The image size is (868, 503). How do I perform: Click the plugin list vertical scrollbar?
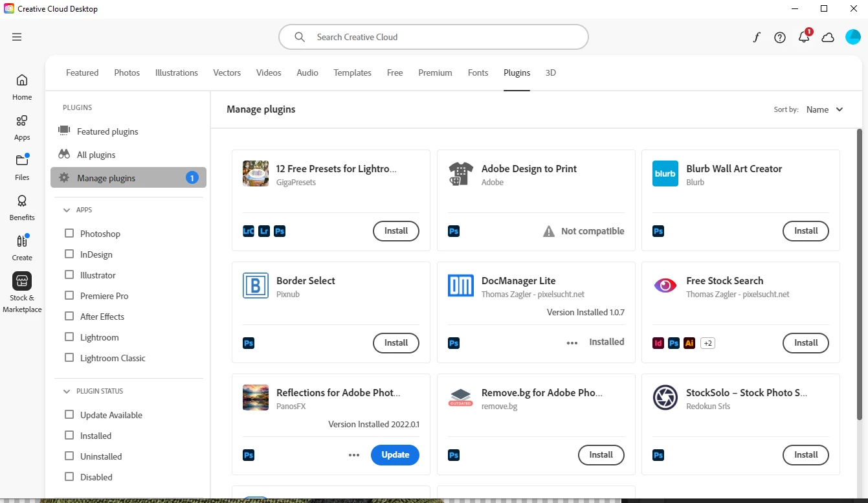pos(860,274)
